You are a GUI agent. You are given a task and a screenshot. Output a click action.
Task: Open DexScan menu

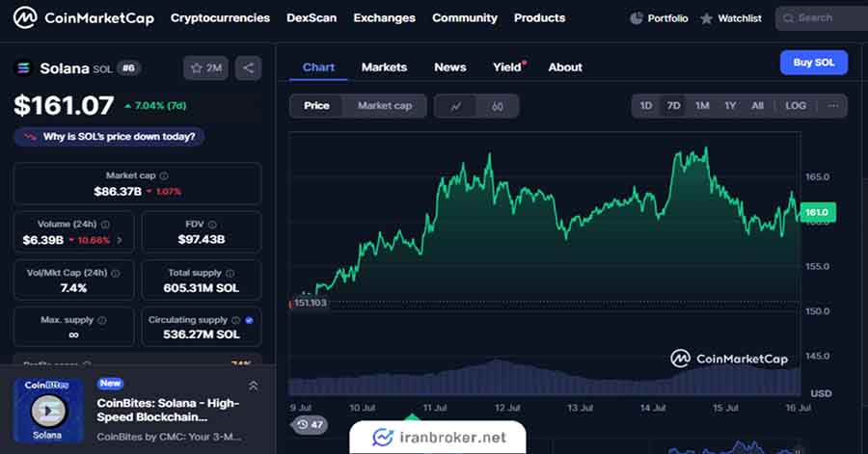[312, 18]
